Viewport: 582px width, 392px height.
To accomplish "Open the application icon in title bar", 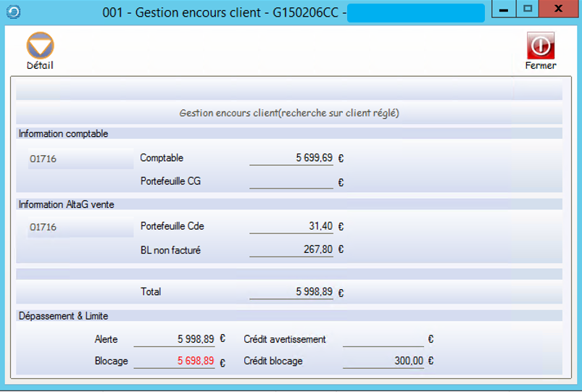I will pos(12,12).
